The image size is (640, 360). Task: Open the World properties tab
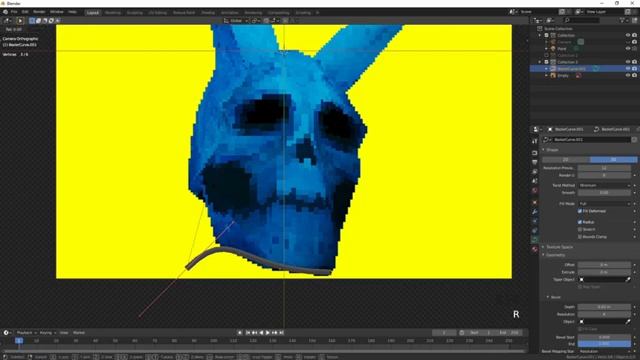(x=535, y=190)
